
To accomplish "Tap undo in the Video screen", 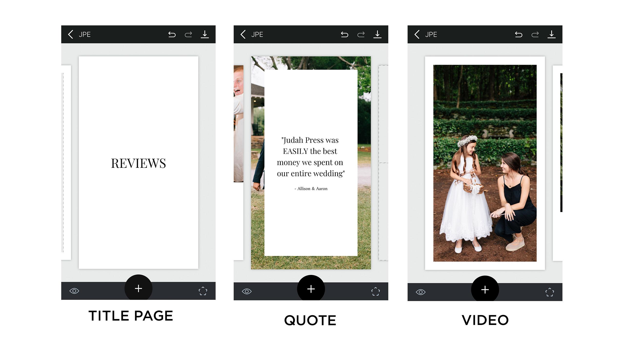I will (x=519, y=34).
